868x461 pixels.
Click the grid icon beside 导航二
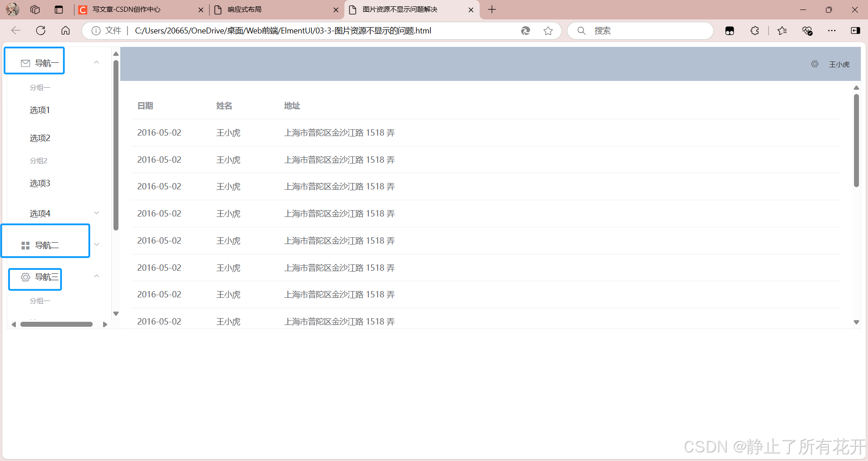25,245
